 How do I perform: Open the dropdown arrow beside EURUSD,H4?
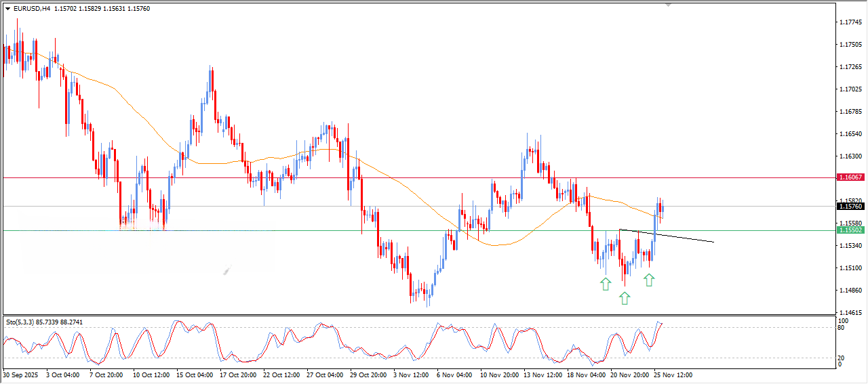click(x=7, y=9)
